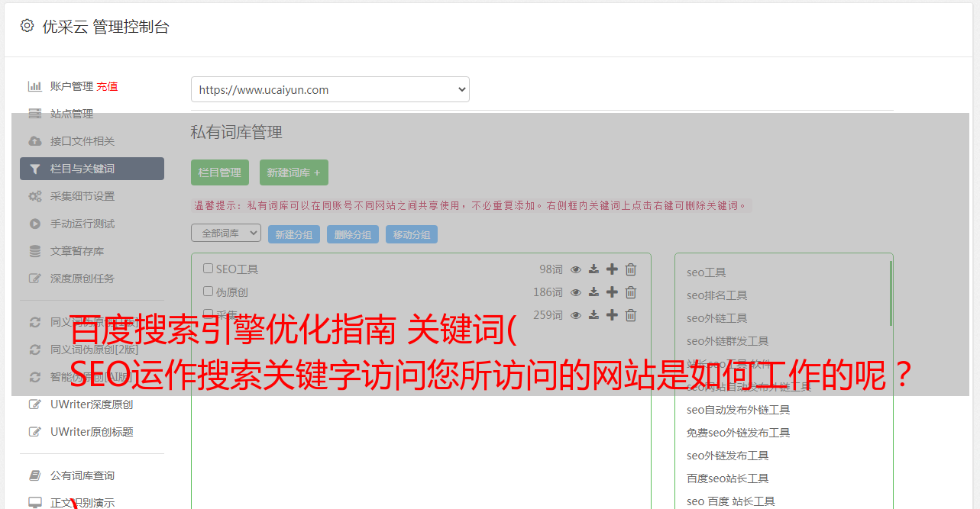Click the 98词 count in the SEO工具 row
The height and width of the screenshot is (509, 980).
pyautogui.click(x=551, y=269)
